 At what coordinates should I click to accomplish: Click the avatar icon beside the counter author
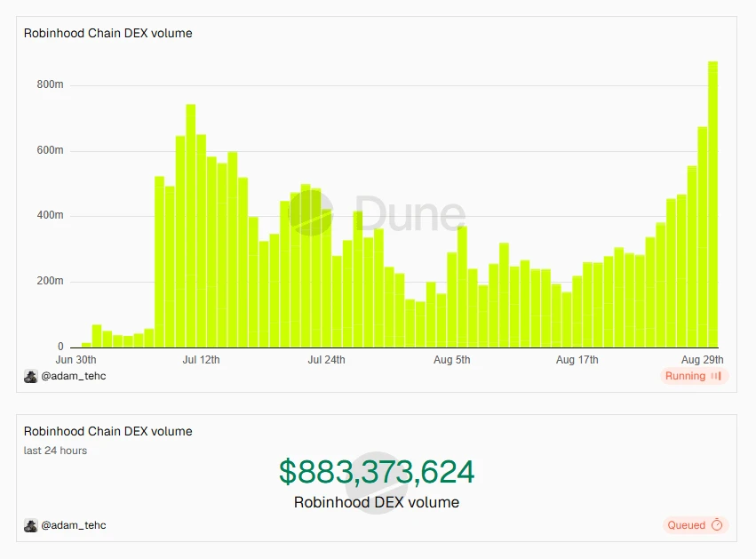(31, 525)
